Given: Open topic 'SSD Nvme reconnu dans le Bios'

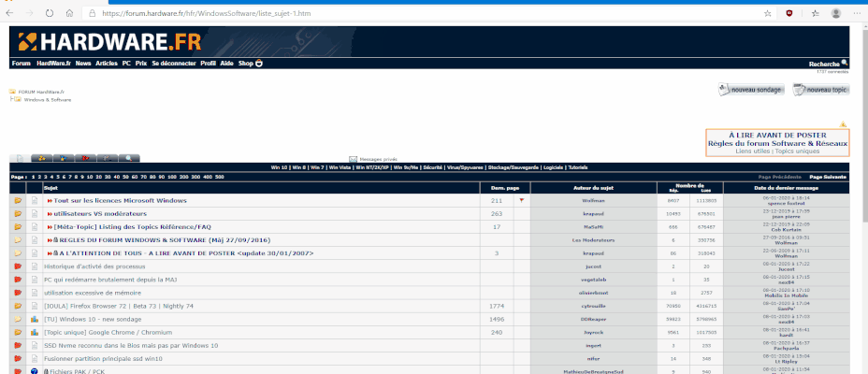Looking at the screenshot, I should click(x=131, y=346).
